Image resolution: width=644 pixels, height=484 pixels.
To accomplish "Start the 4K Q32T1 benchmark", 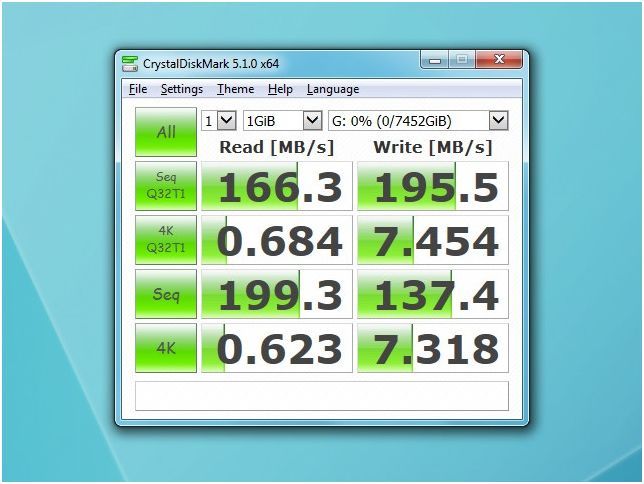I will (166, 240).
